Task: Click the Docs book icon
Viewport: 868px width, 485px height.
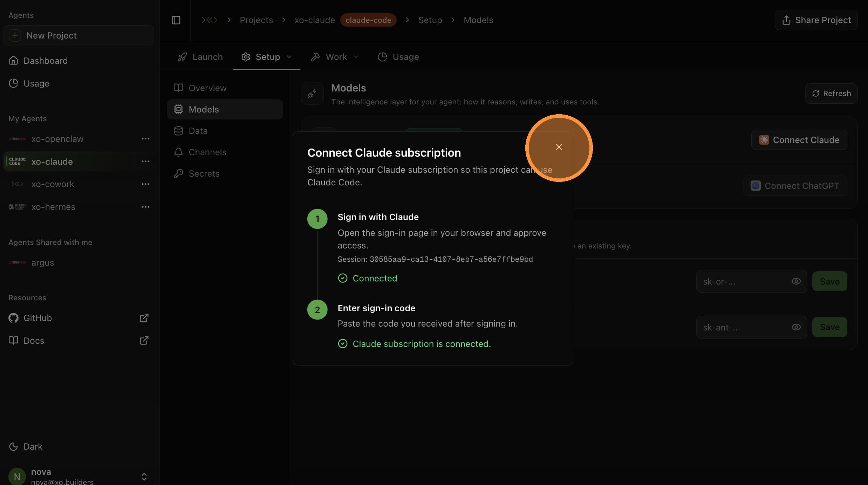Action: (13, 341)
